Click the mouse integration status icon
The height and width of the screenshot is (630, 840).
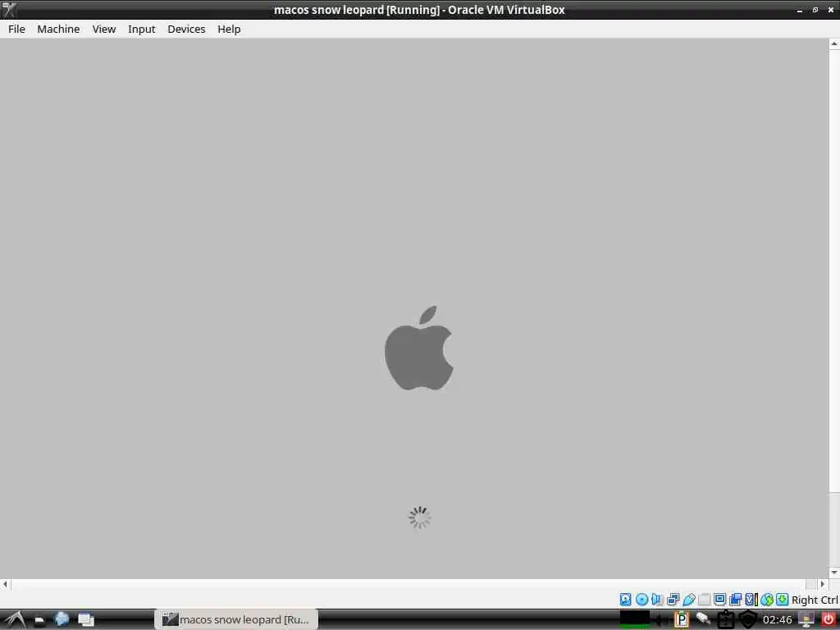click(767, 600)
